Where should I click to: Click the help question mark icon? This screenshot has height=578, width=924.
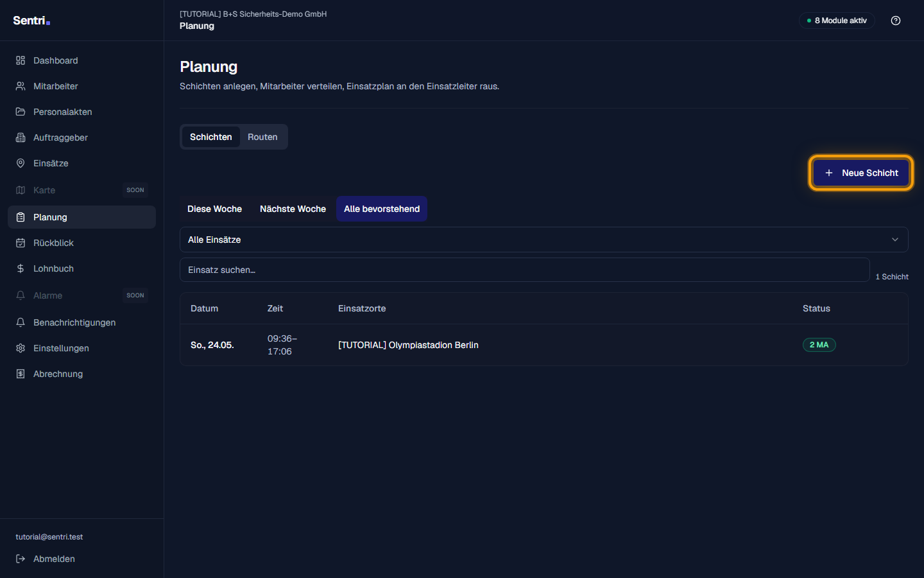pyautogui.click(x=896, y=21)
